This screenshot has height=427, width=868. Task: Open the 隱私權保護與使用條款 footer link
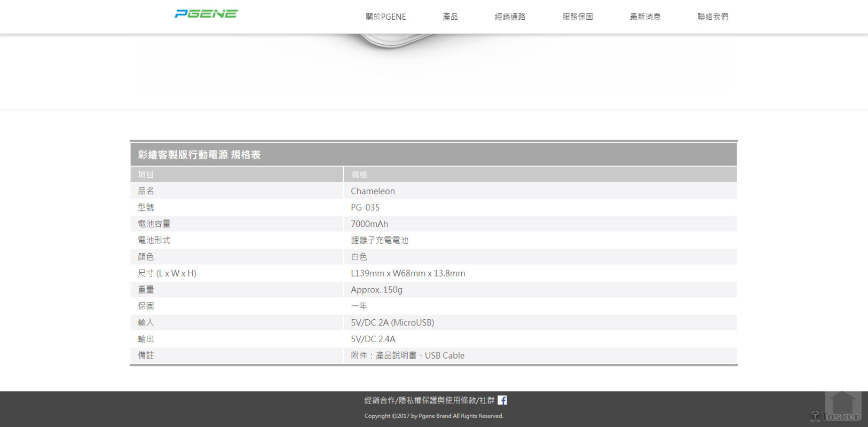pos(437,400)
